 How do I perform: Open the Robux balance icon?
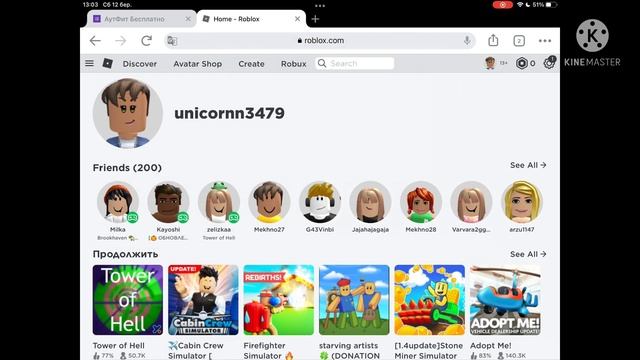click(522, 63)
